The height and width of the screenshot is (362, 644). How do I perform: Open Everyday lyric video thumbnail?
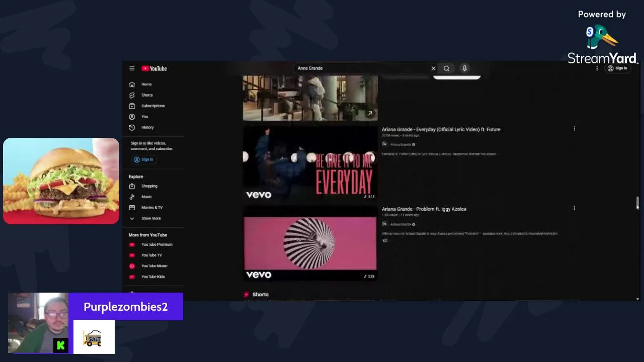[310, 163]
